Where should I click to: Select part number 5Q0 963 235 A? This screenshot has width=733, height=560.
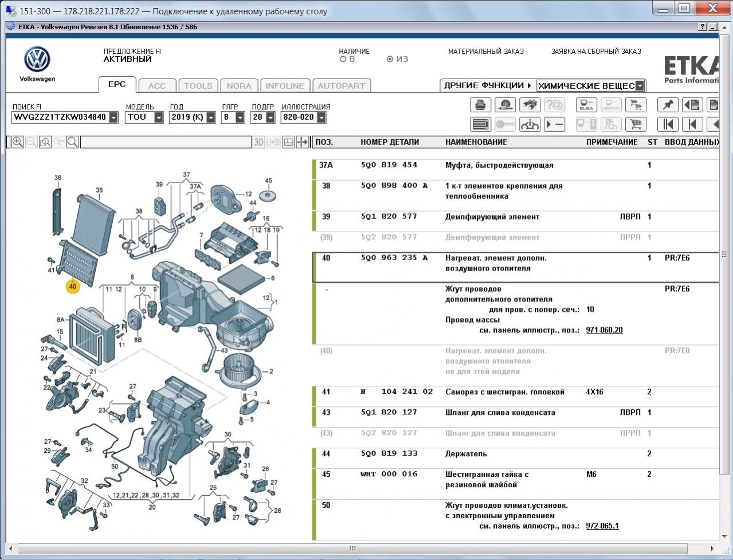point(394,258)
